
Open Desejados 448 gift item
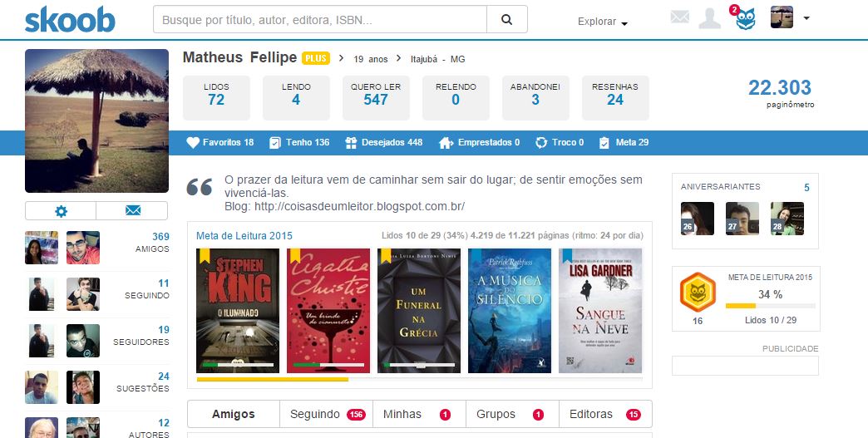383,143
